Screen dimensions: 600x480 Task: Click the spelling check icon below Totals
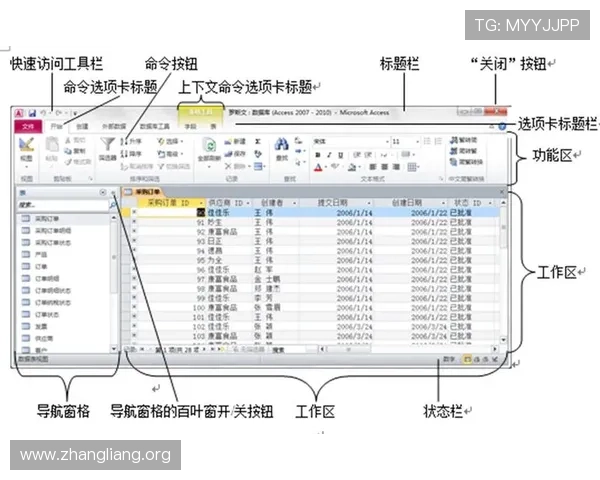[x=258, y=154]
